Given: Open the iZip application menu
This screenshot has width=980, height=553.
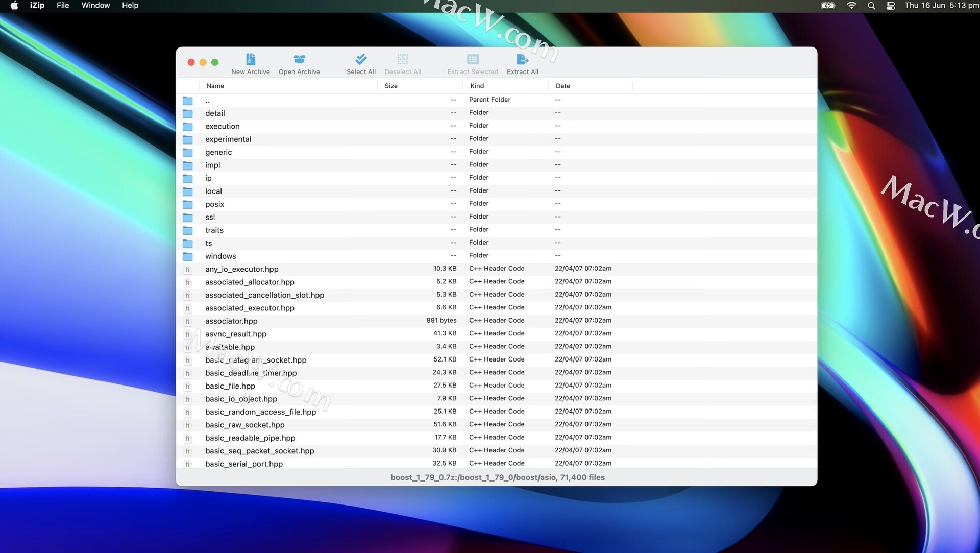Looking at the screenshot, I should (x=37, y=6).
